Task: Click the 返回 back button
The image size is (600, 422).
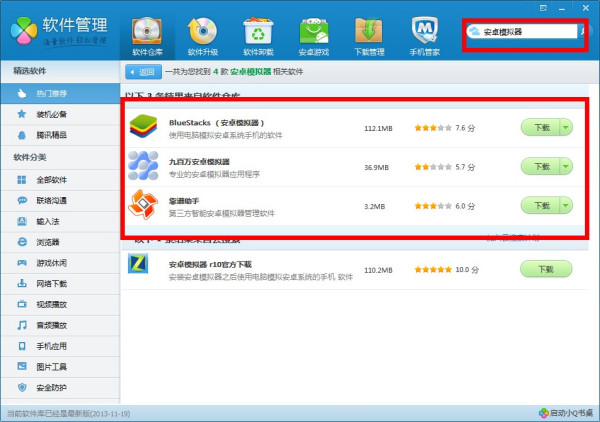Action: 143,72
